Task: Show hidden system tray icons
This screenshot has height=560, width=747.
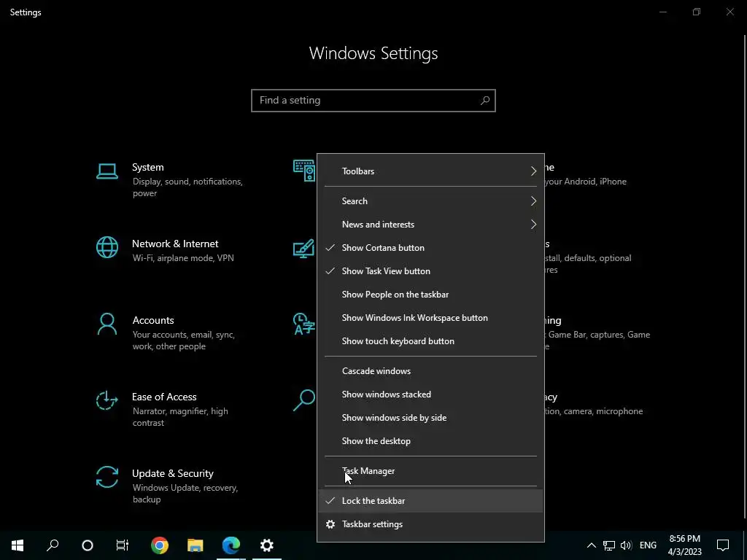Action: [x=591, y=545]
